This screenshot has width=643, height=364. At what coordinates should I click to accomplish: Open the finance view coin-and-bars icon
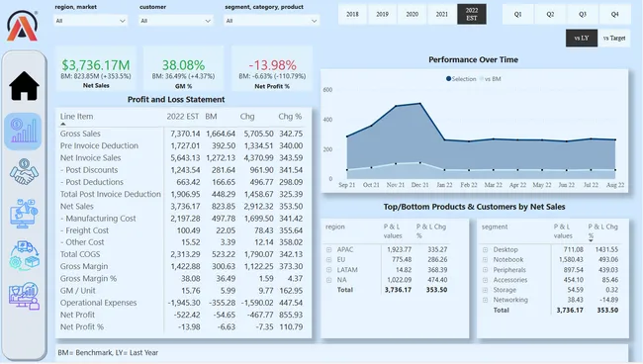click(x=23, y=132)
